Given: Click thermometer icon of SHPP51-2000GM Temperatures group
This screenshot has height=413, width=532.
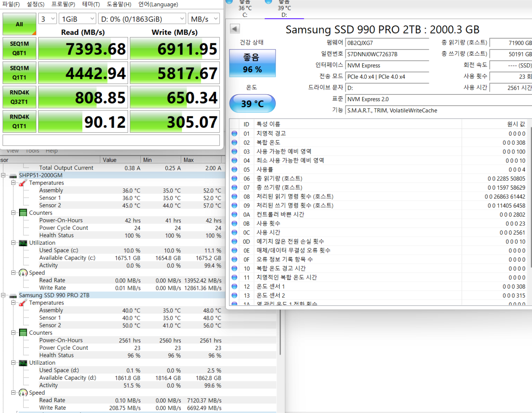Looking at the screenshot, I should point(23,183).
